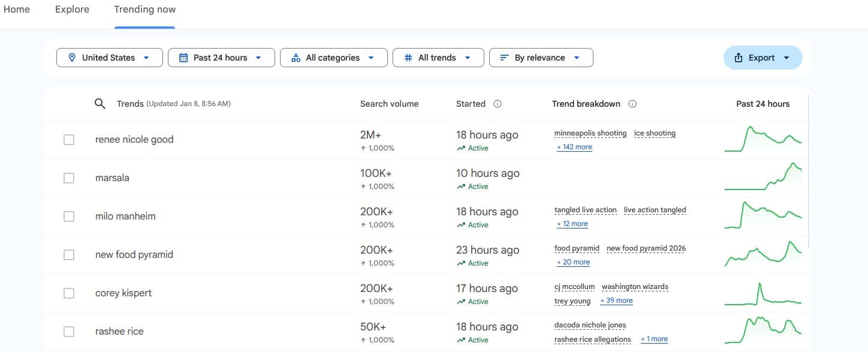This screenshot has width=868, height=352.
Task: Go to the Home tab
Action: click(x=17, y=10)
